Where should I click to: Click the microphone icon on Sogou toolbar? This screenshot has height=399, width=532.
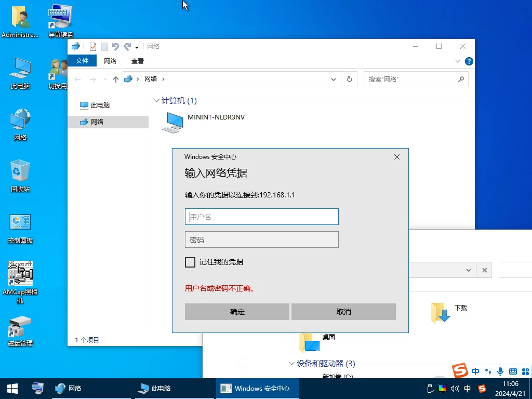(500, 371)
